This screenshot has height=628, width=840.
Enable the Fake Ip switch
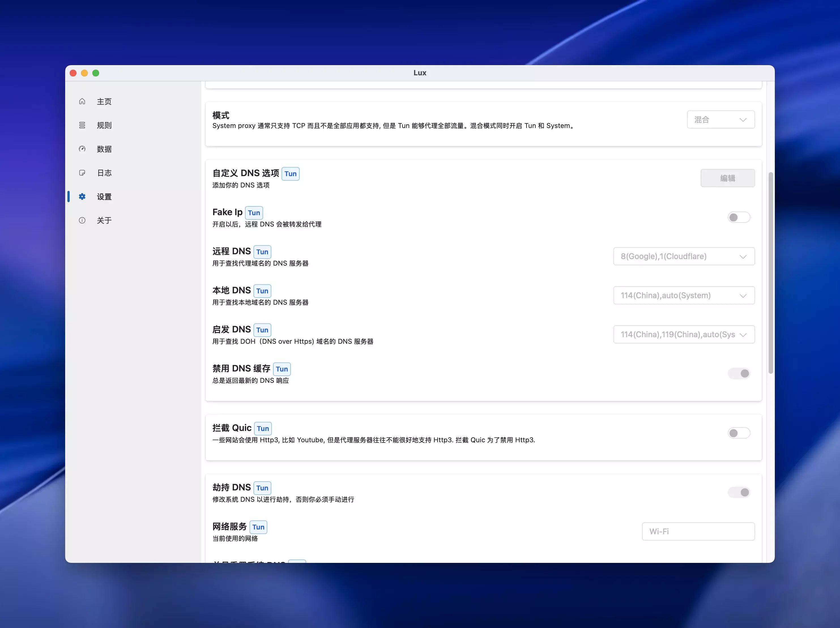click(739, 217)
